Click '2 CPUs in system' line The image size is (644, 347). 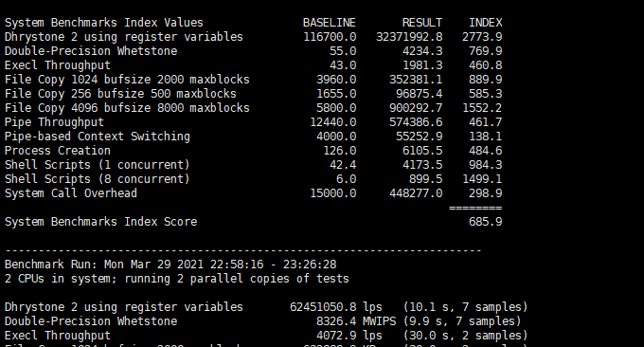tap(176, 279)
